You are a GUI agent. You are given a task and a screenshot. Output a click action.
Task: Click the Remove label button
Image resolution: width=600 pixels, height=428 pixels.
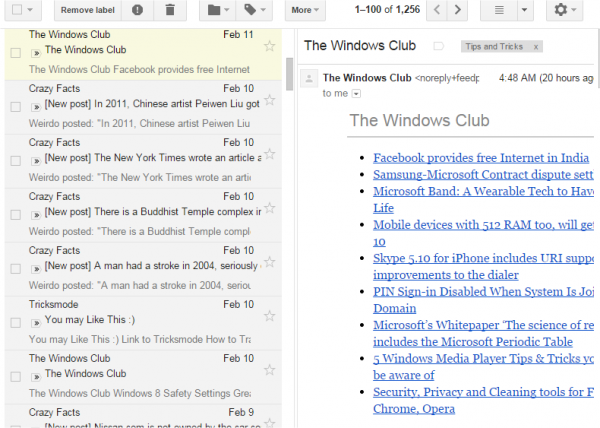pyautogui.click(x=88, y=10)
